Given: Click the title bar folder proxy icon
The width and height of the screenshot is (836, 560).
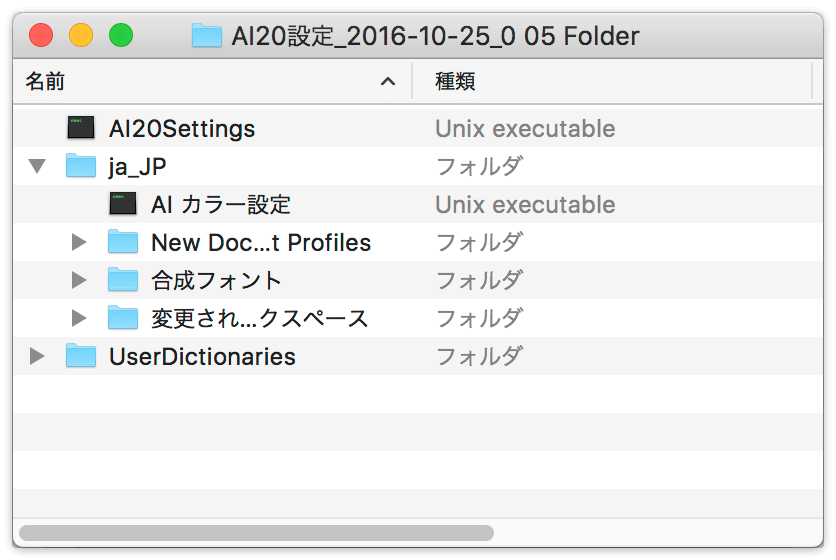Looking at the screenshot, I should tap(207, 36).
